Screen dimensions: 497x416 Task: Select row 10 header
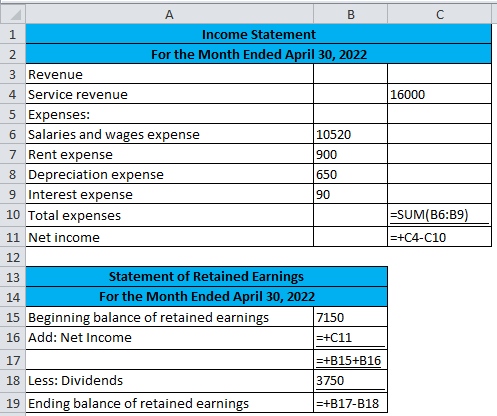click(13, 215)
